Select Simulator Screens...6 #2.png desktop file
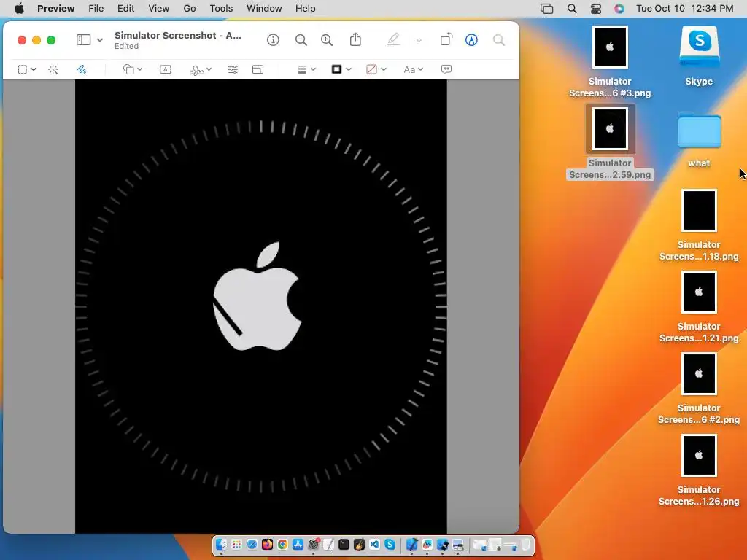This screenshot has height=560, width=747. point(699,389)
